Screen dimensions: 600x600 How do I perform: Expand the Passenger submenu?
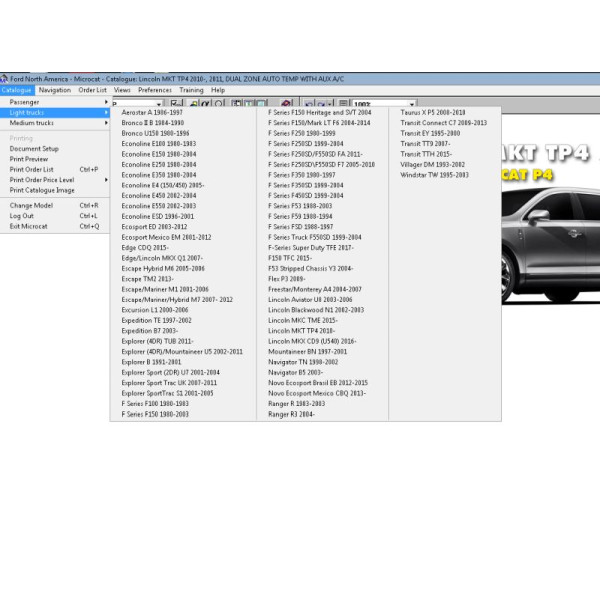click(x=55, y=102)
